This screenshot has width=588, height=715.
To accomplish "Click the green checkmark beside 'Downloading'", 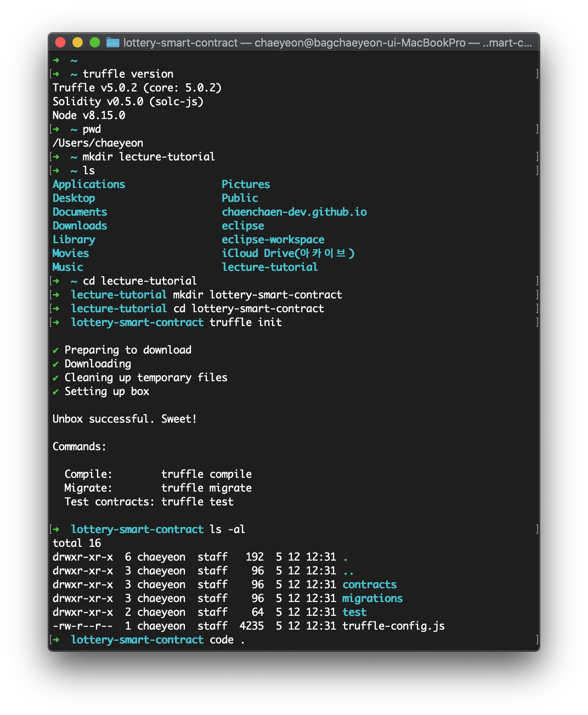I will click(x=56, y=364).
